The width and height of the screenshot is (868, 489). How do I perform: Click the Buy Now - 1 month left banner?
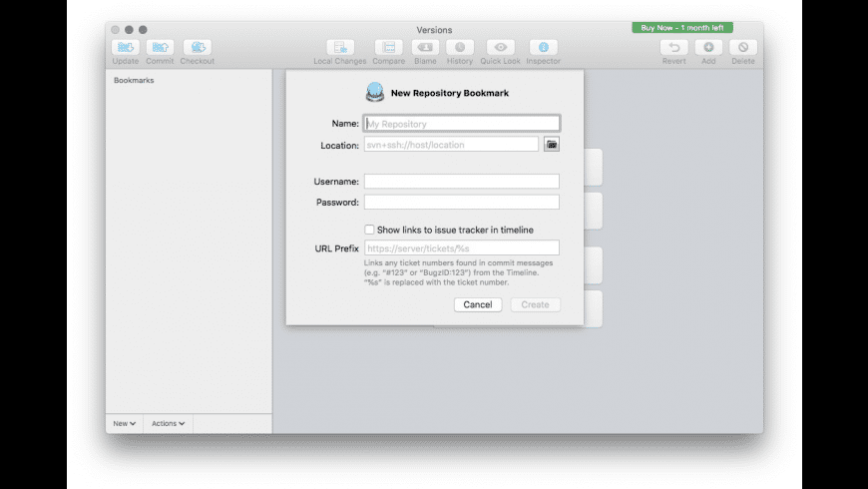click(x=682, y=28)
